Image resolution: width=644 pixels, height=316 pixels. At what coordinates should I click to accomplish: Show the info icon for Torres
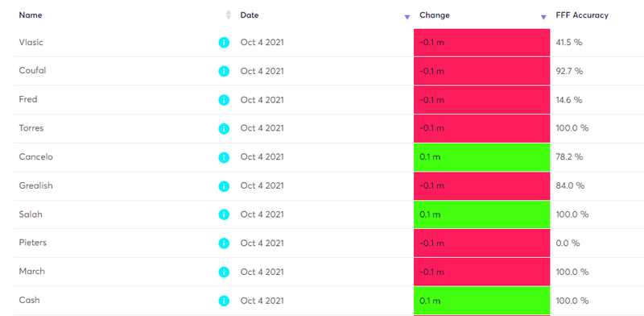click(224, 129)
